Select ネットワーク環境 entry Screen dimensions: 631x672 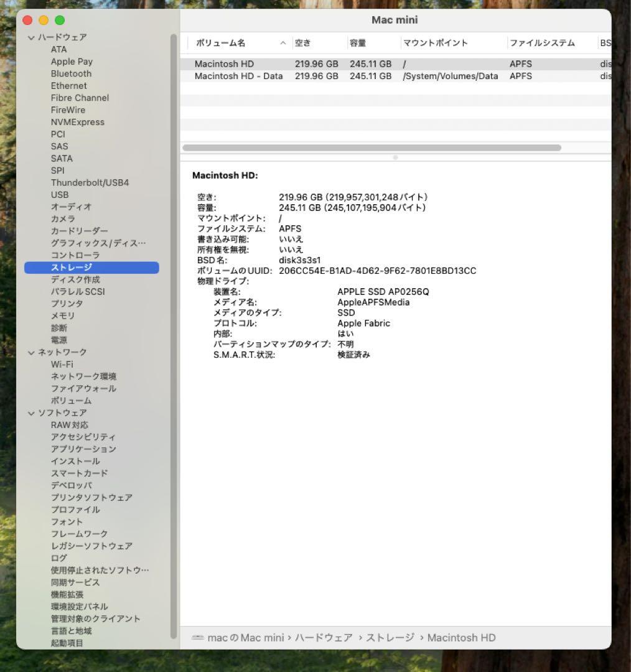[x=83, y=376]
